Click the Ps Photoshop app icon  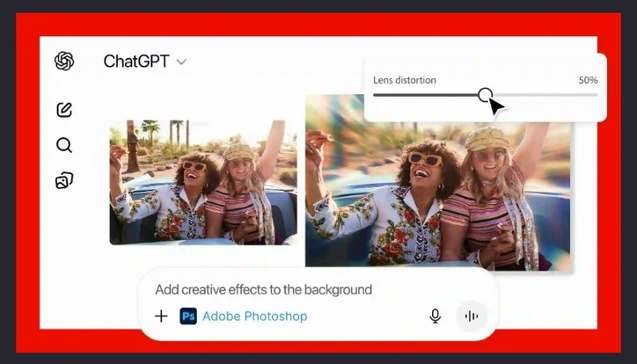[x=188, y=317]
